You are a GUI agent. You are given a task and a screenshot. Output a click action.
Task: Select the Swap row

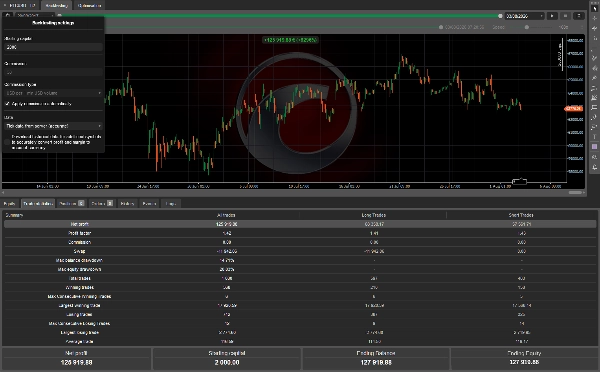click(x=300, y=251)
